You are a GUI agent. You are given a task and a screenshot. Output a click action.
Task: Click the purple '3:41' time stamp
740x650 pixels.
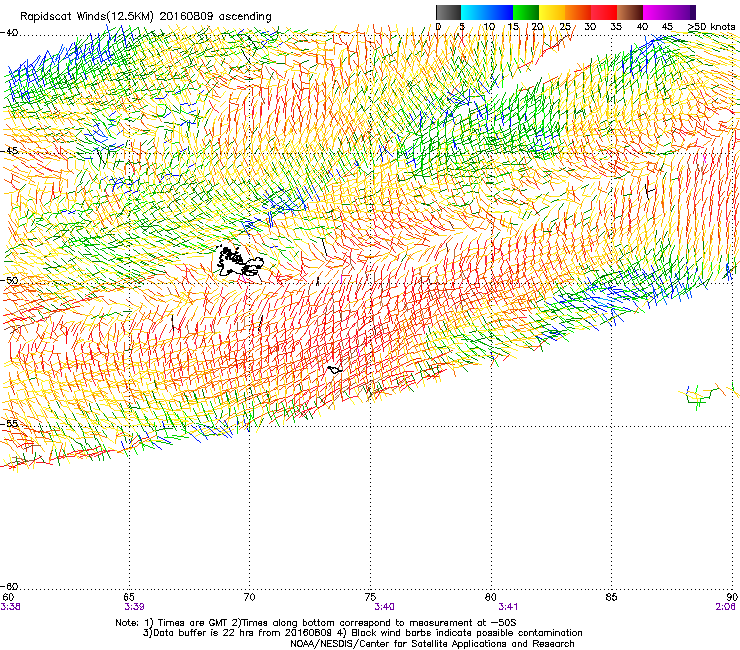(508, 607)
